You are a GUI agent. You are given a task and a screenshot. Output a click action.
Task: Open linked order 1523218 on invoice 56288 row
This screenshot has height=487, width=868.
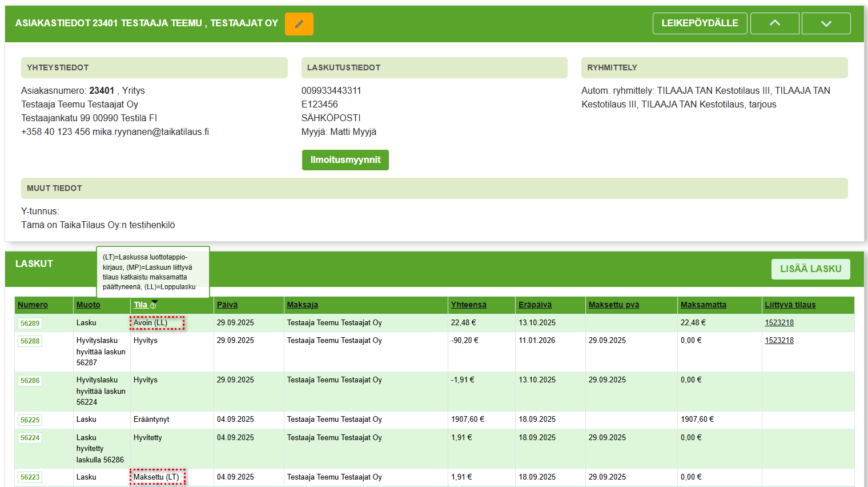(x=779, y=341)
